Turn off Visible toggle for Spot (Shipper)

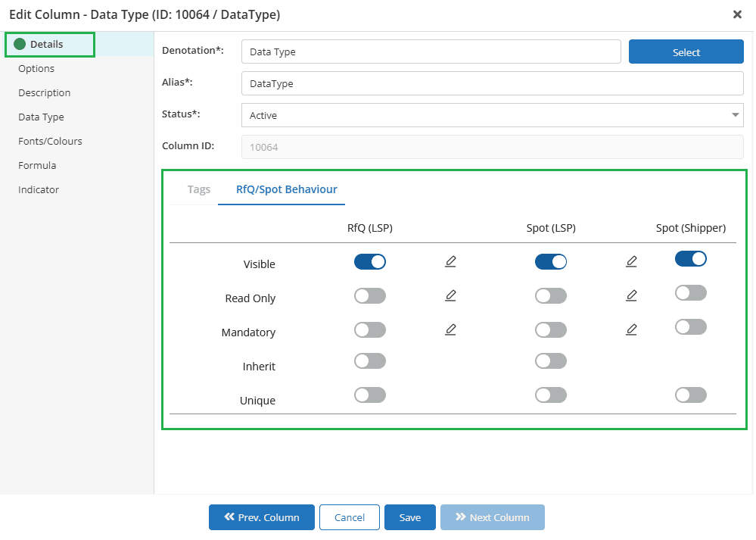[x=690, y=259]
